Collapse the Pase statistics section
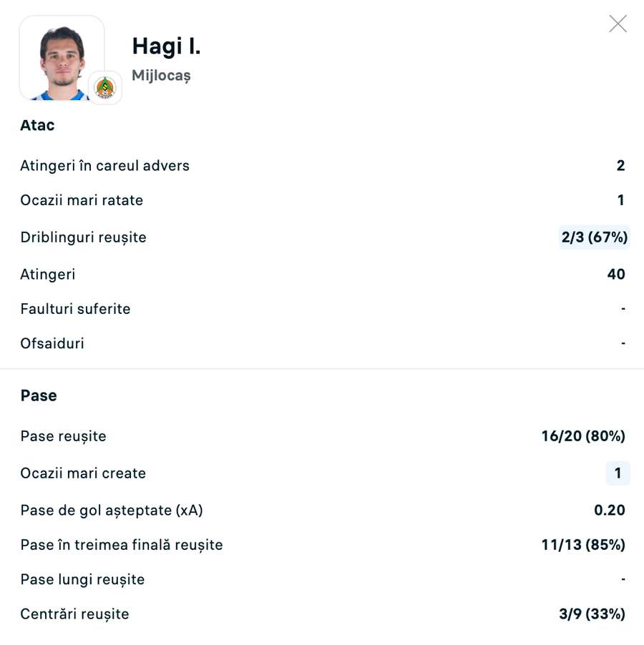This screenshot has height=645, width=644. (39, 395)
